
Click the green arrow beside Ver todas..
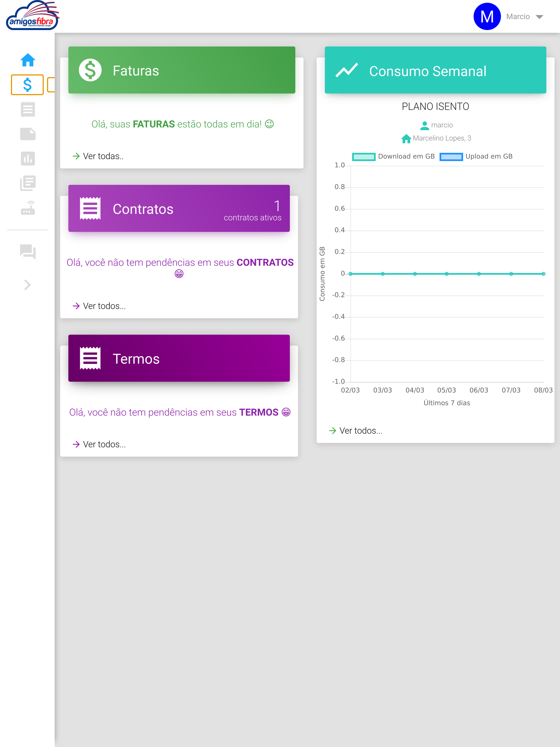coord(76,156)
